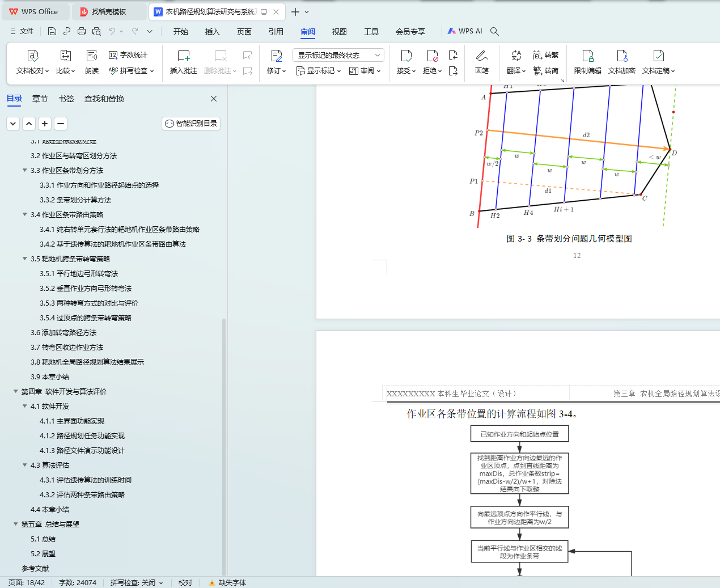Open print preview icon
Image resolution: width=720 pixels, height=588 pixels.
(x=96, y=31)
